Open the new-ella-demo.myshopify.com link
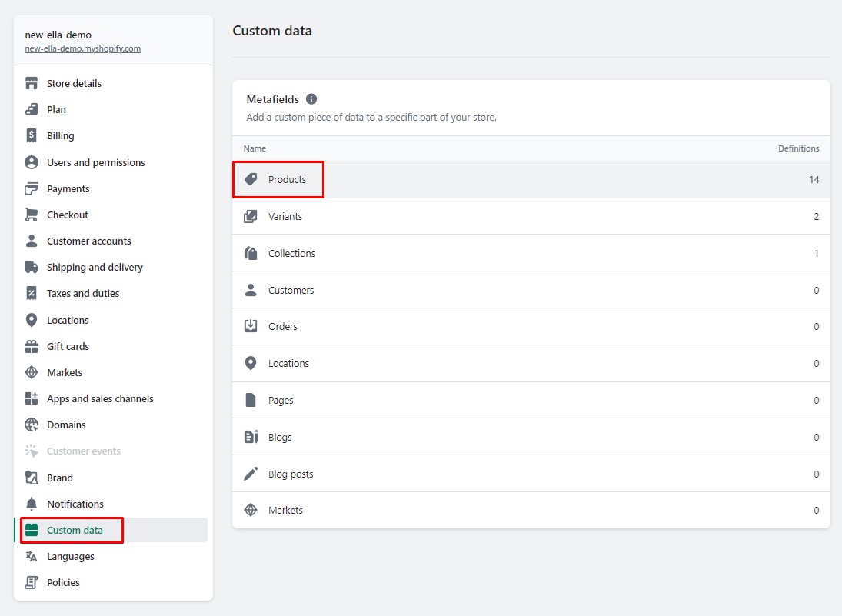 (82, 48)
